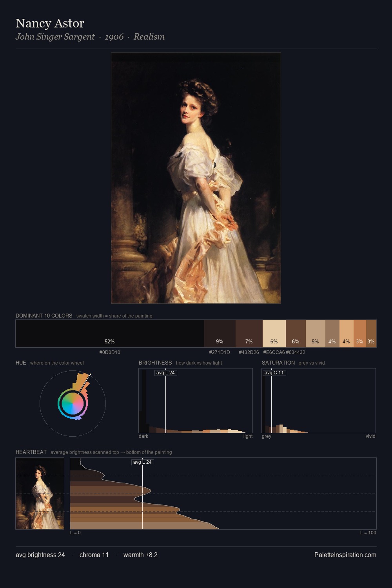Image resolution: width=392 pixels, height=588 pixels.
Task: Click the Nancy Astor painting image
Action: [196, 178]
